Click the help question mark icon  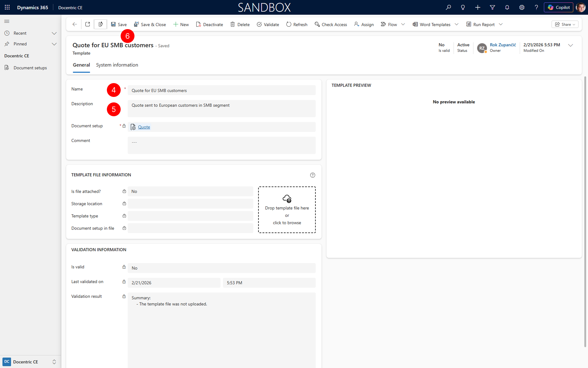[x=536, y=7]
